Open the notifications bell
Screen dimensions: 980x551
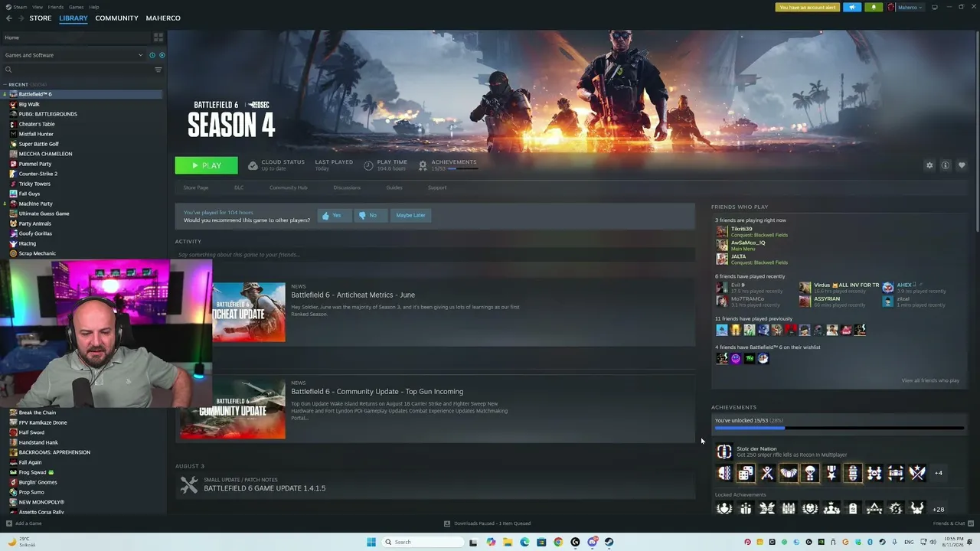click(x=874, y=8)
